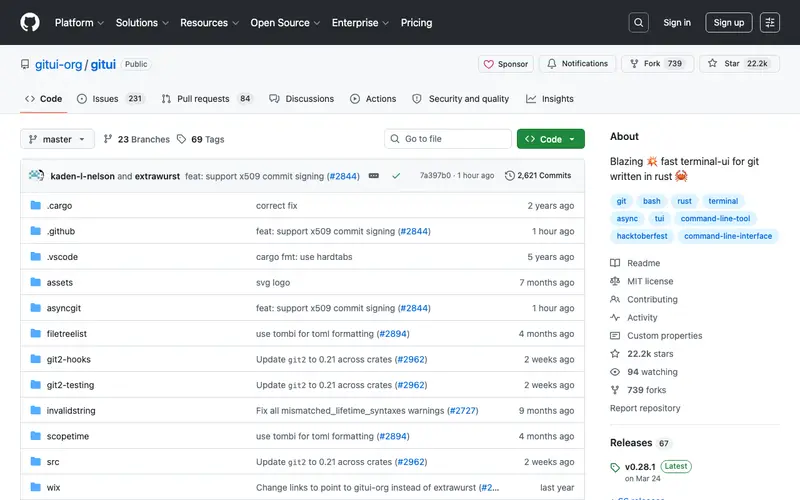This screenshot has height=500, width=800.
Task: Open the git2-testing folder
Action: click(x=70, y=385)
